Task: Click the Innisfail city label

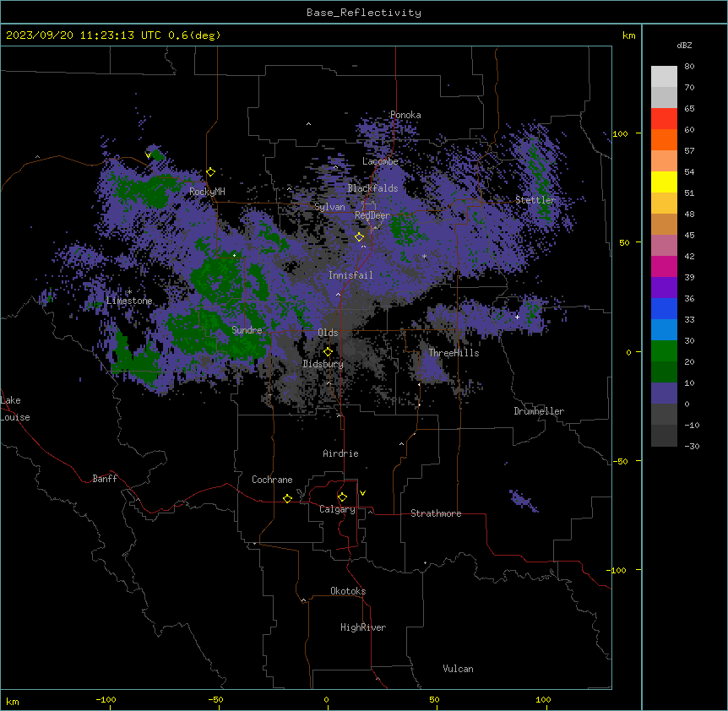Action: [350, 275]
